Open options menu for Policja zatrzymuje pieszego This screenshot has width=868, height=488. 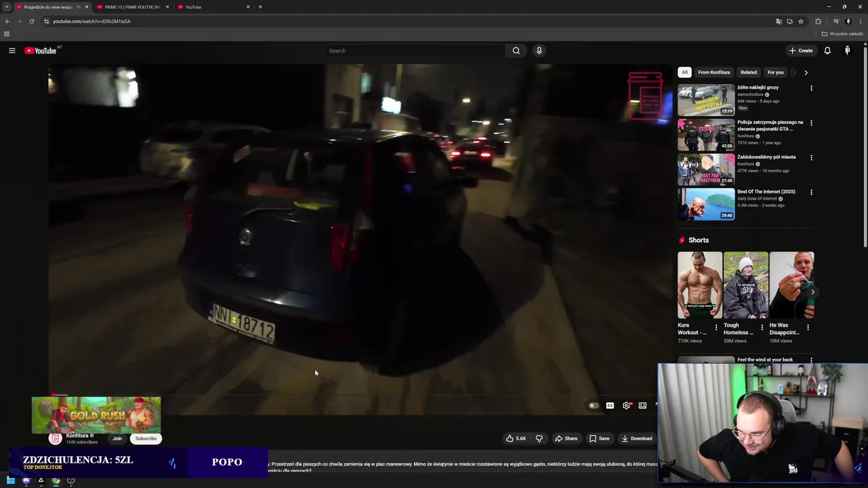pyautogui.click(x=811, y=123)
